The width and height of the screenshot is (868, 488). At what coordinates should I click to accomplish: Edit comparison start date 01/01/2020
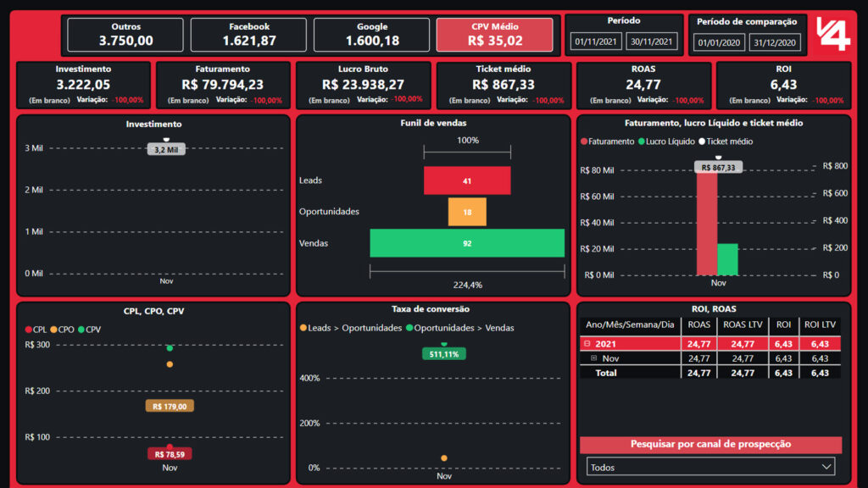pyautogui.click(x=720, y=42)
